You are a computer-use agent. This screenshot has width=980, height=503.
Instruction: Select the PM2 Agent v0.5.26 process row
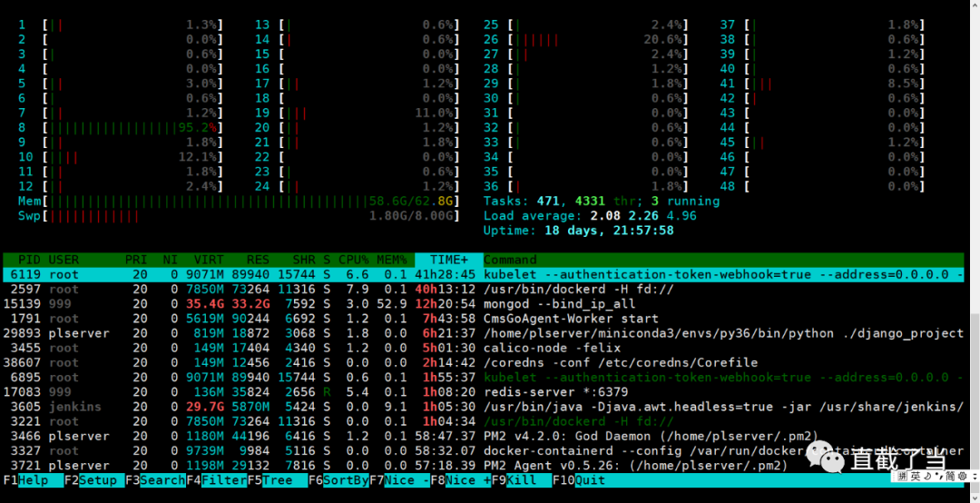[x=484, y=466]
